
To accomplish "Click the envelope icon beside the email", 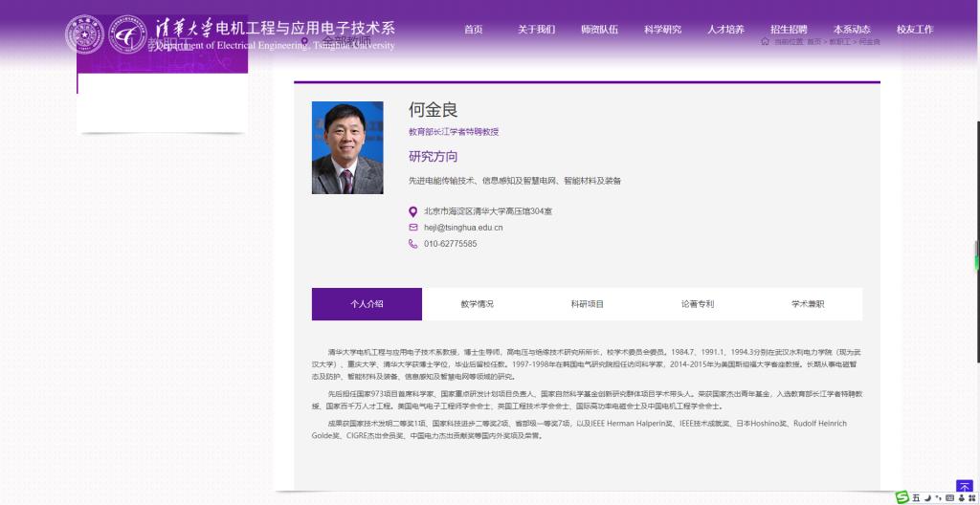I will pos(412,228).
